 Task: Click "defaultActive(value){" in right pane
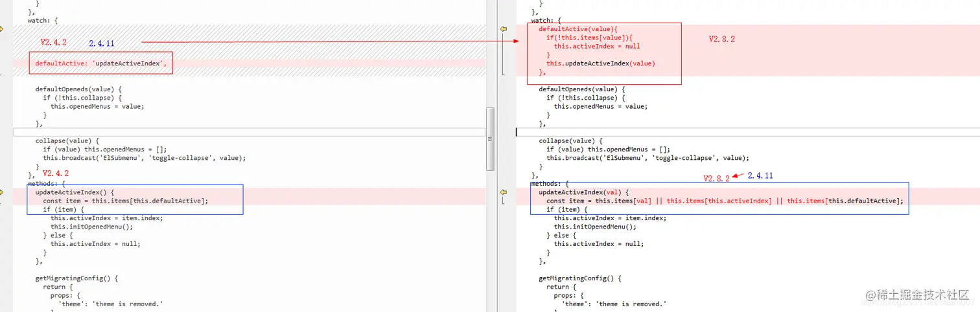tap(578, 29)
